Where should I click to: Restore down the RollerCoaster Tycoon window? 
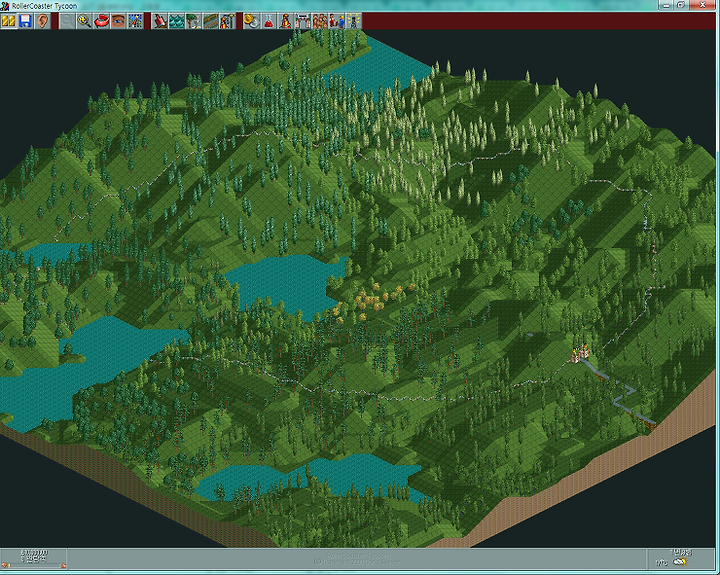[x=681, y=5]
